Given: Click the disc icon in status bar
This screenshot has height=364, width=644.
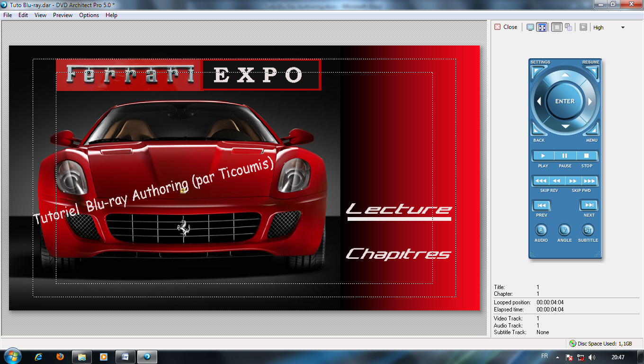Looking at the screenshot, I should (x=572, y=344).
